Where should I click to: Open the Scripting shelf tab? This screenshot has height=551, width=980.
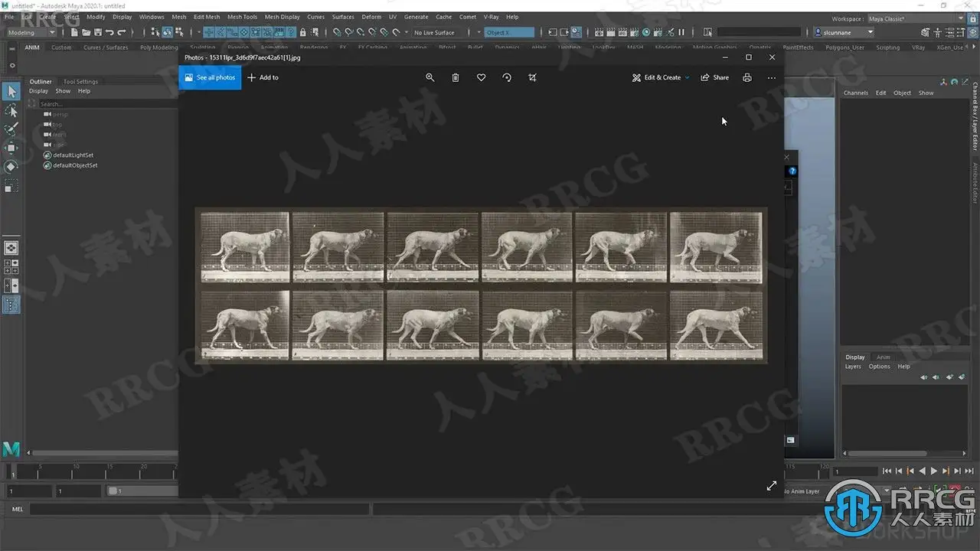(888, 47)
